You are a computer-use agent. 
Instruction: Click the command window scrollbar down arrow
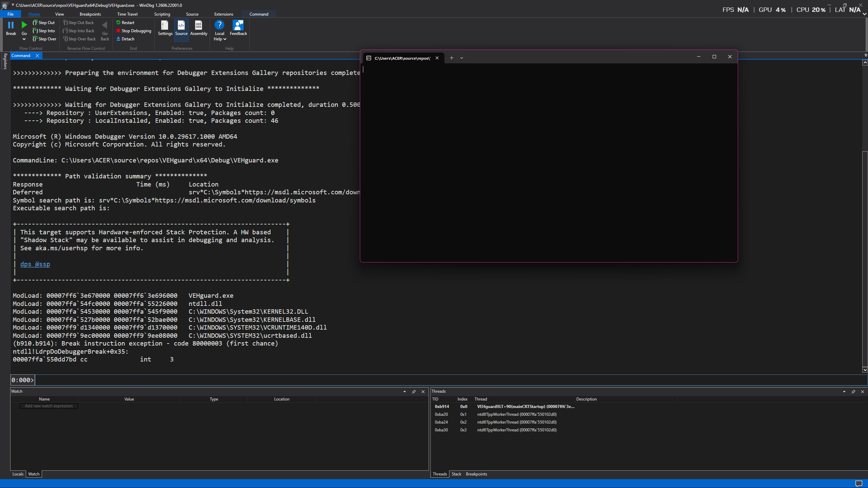pyautogui.click(x=865, y=370)
